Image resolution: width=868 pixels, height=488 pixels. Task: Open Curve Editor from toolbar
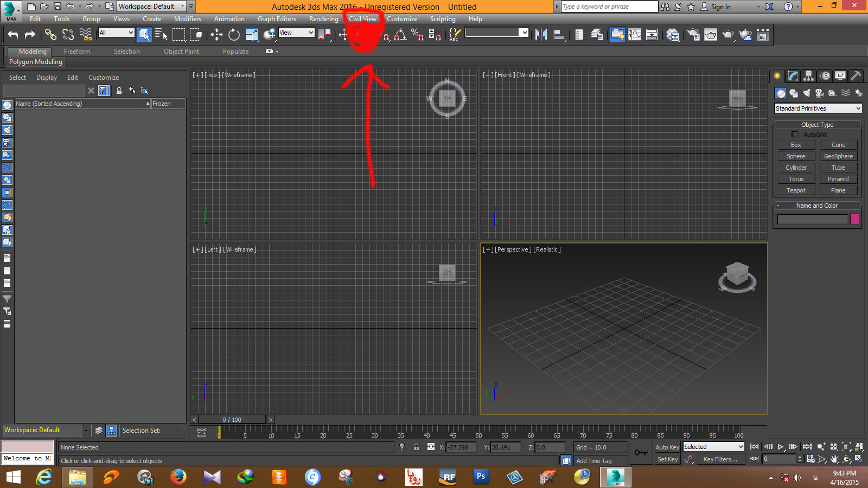634,35
